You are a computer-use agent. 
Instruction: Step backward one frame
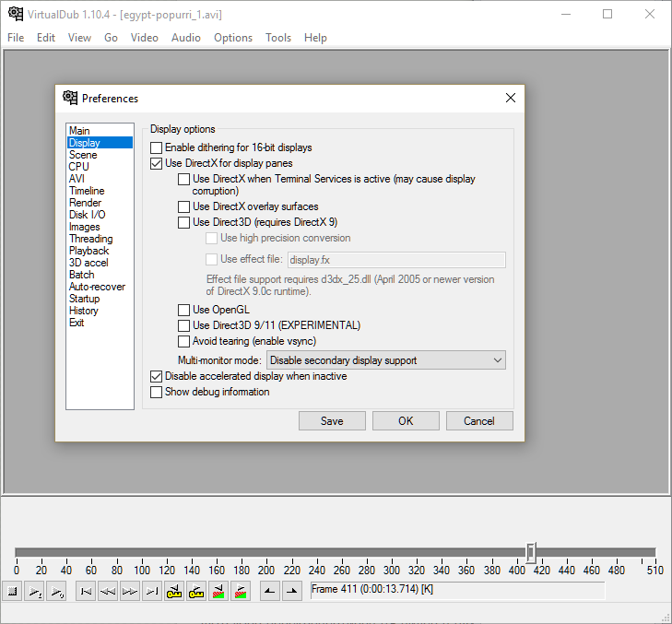click(x=108, y=592)
